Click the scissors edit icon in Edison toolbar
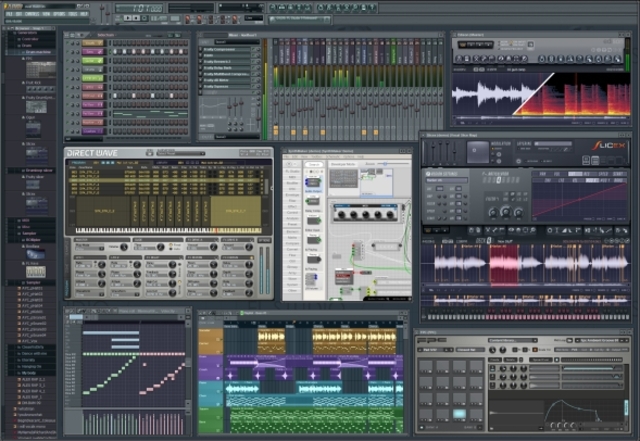Image resolution: width=640 pixels, height=441 pixels. (476, 59)
